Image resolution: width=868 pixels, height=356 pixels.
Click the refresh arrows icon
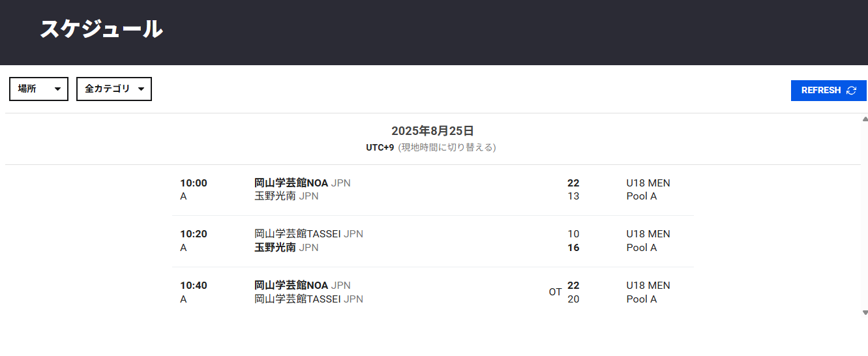click(x=851, y=91)
